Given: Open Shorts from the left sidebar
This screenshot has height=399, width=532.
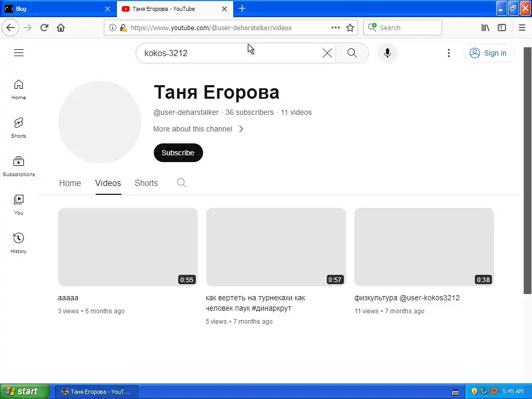Looking at the screenshot, I should [x=19, y=128].
